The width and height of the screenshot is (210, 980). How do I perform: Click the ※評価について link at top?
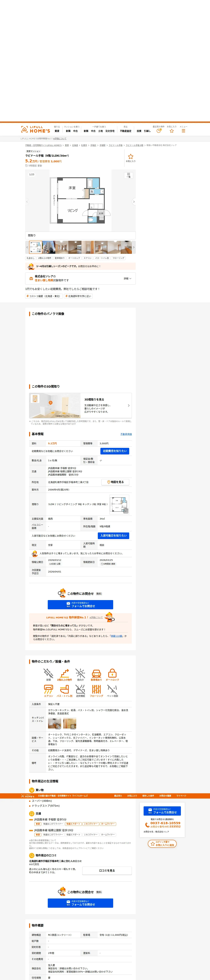(x=60, y=139)
